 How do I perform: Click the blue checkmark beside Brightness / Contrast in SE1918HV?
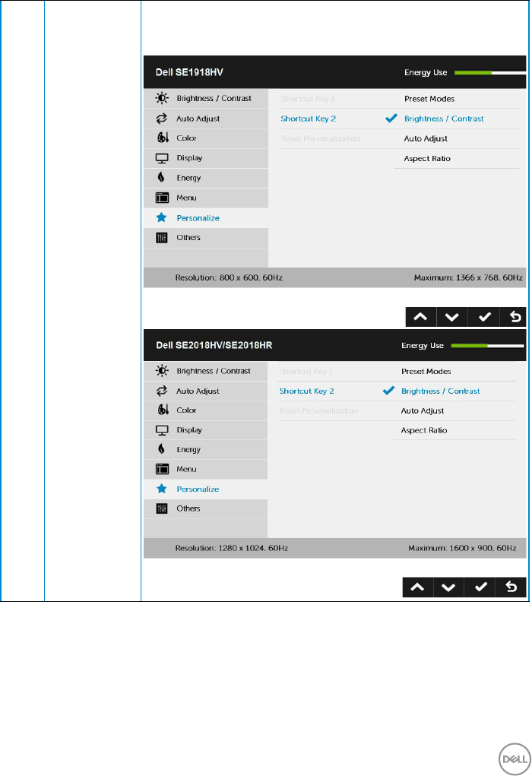click(x=391, y=119)
